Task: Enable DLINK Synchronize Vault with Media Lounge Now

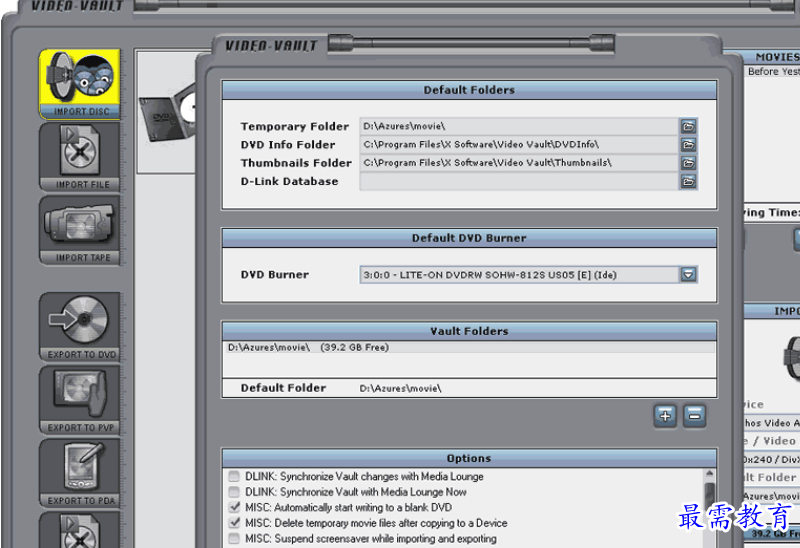Action: [234, 492]
